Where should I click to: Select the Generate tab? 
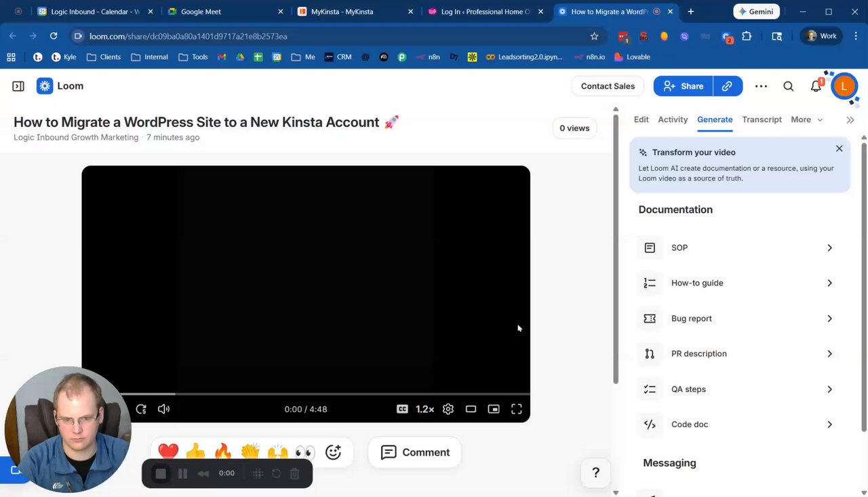click(715, 119)
